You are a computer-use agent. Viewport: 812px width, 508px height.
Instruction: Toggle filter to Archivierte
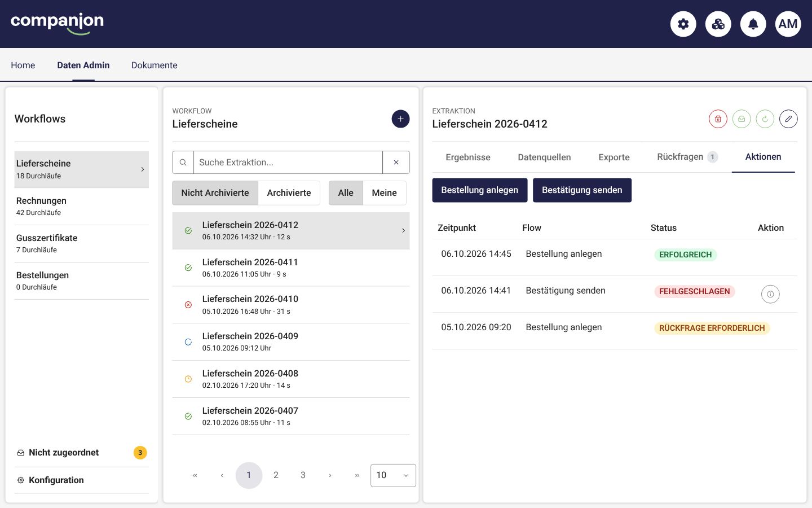click(x=289, y=193)
